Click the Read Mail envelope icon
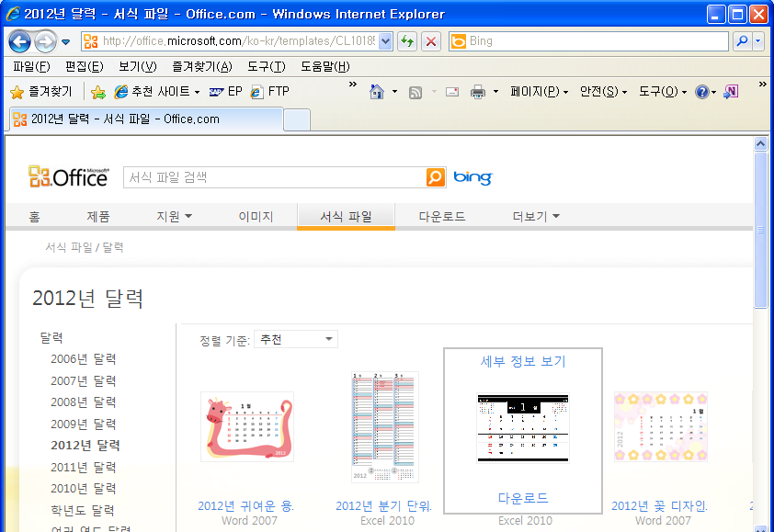Viewport: 774px width, 532px height. point(452,92)
